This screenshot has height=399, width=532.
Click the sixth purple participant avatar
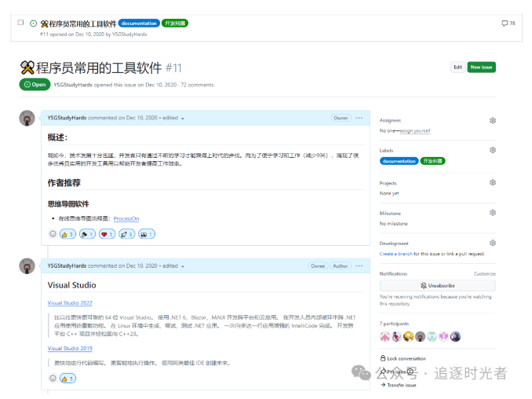coord(443,336)
